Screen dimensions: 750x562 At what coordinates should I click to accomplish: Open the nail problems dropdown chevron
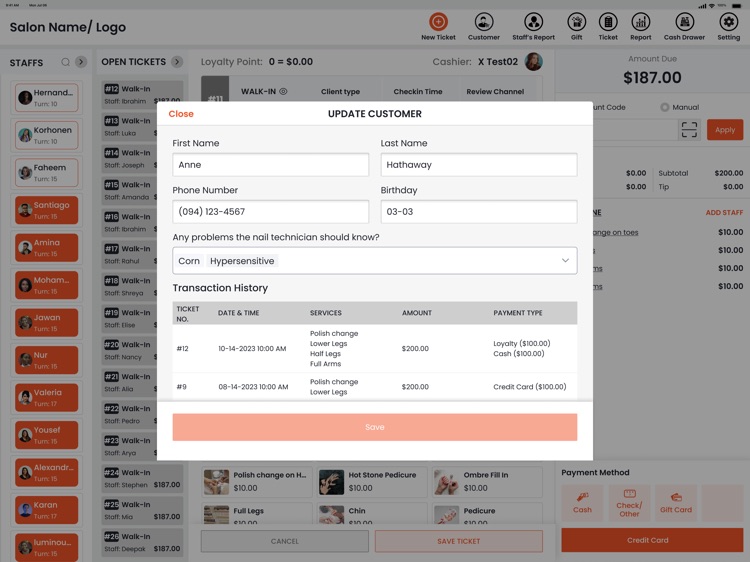565,261
